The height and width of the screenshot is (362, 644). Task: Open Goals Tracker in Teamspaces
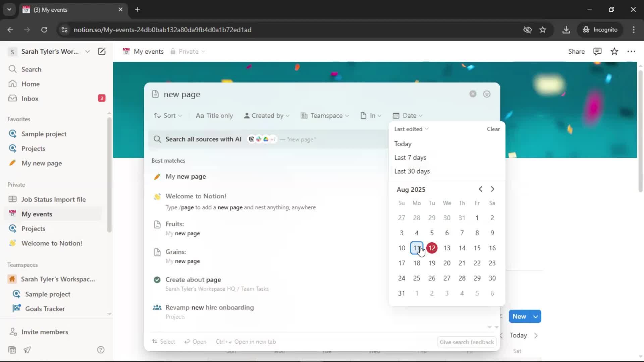45,309
